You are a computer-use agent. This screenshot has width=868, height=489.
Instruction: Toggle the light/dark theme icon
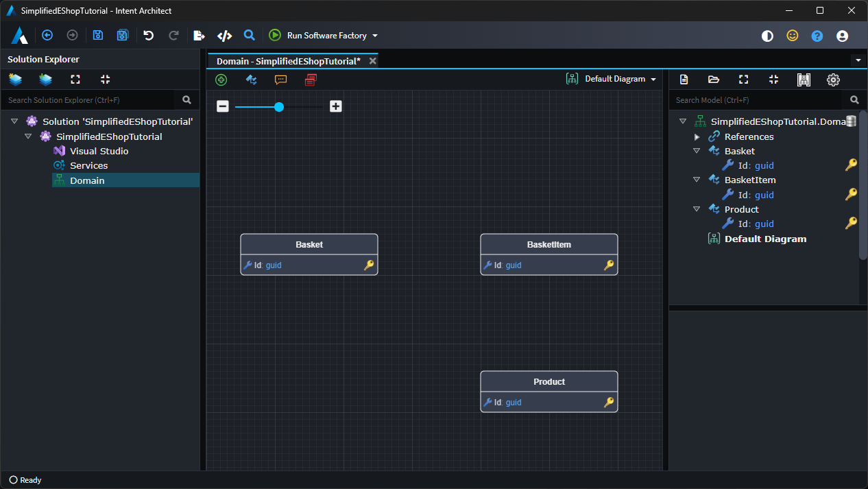coord(768,36)
